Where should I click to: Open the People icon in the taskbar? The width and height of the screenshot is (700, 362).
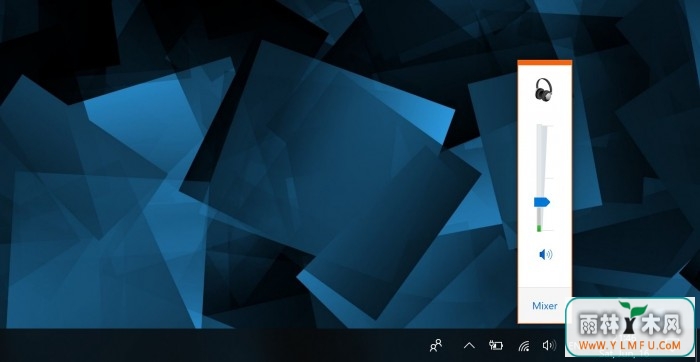point(436,345)
